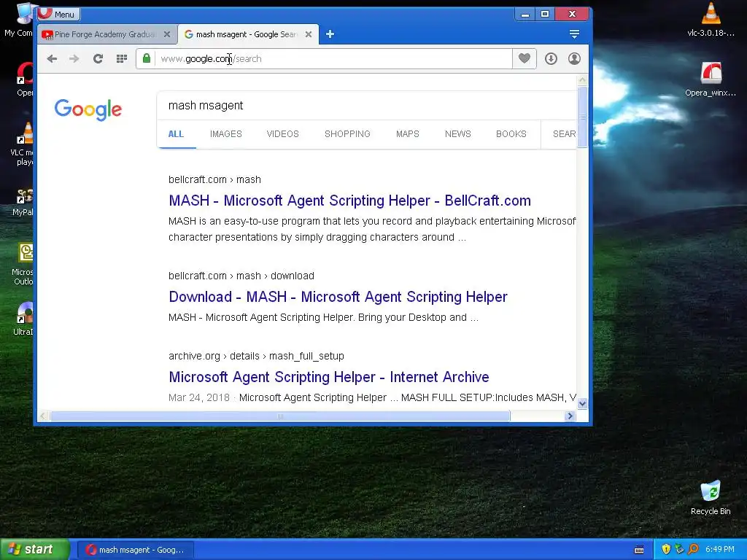Go forward with the forward arrow

74,58
